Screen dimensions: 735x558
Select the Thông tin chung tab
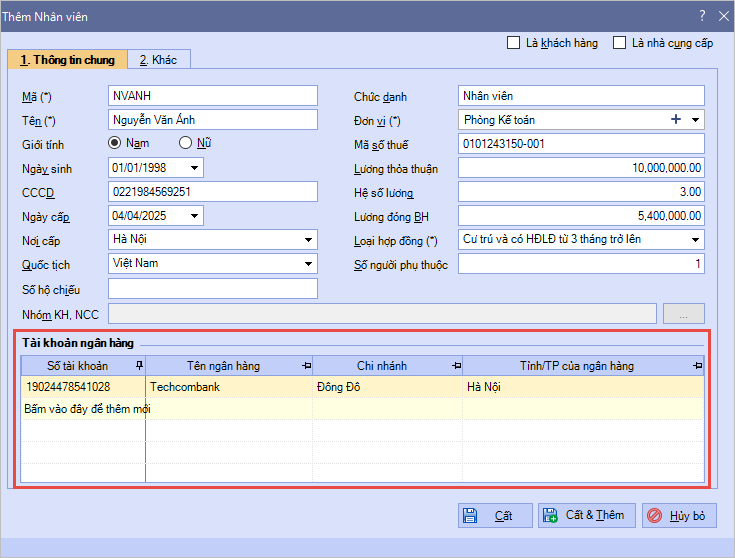[68, 60]
